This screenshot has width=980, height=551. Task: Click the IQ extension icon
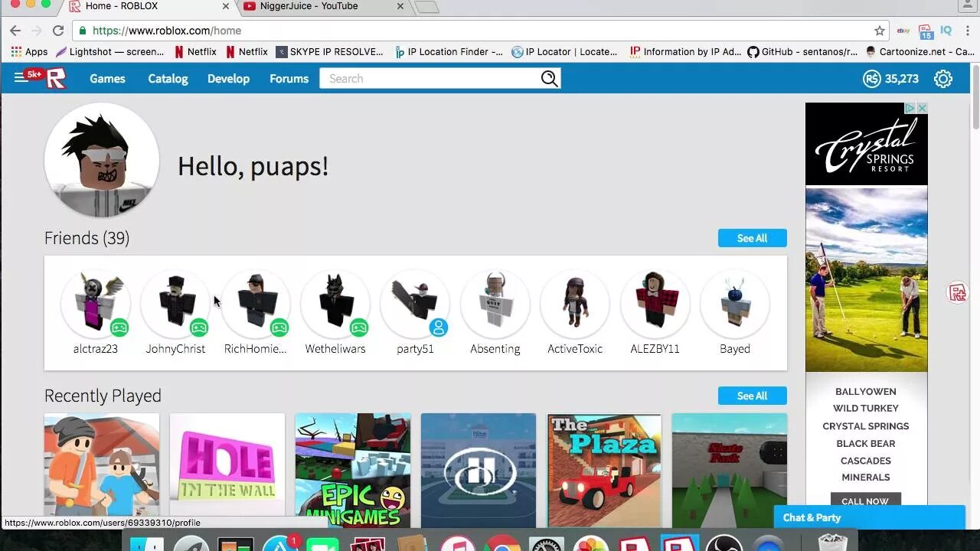pyautogui.click(x=946, y=31)
